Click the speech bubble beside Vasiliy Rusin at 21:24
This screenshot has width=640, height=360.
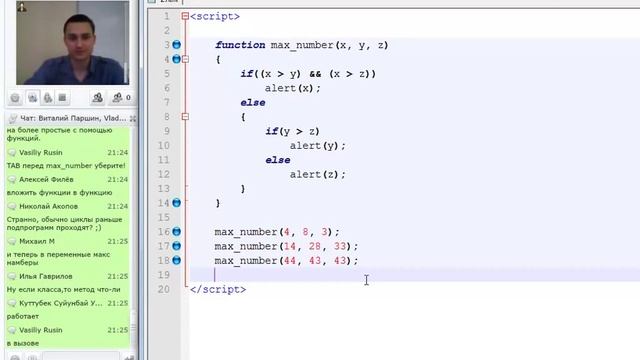[12, 153]
